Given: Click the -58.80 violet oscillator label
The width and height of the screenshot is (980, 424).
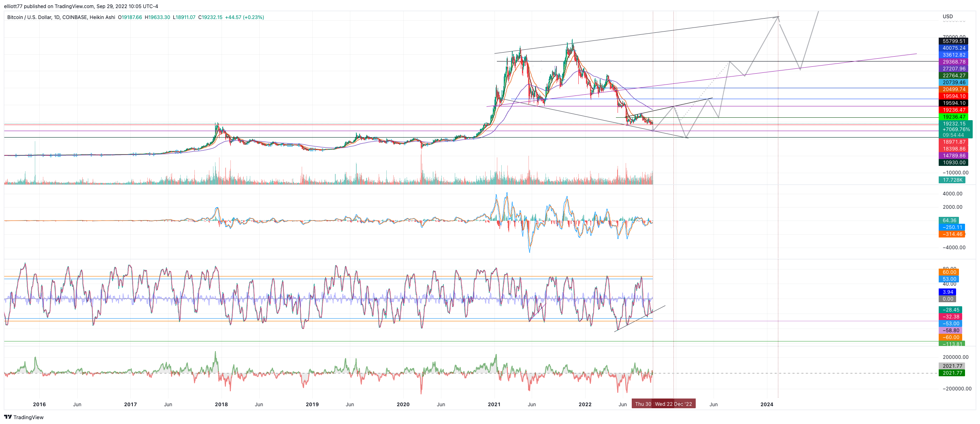Looking at the screenshot, I should (951, 331).
